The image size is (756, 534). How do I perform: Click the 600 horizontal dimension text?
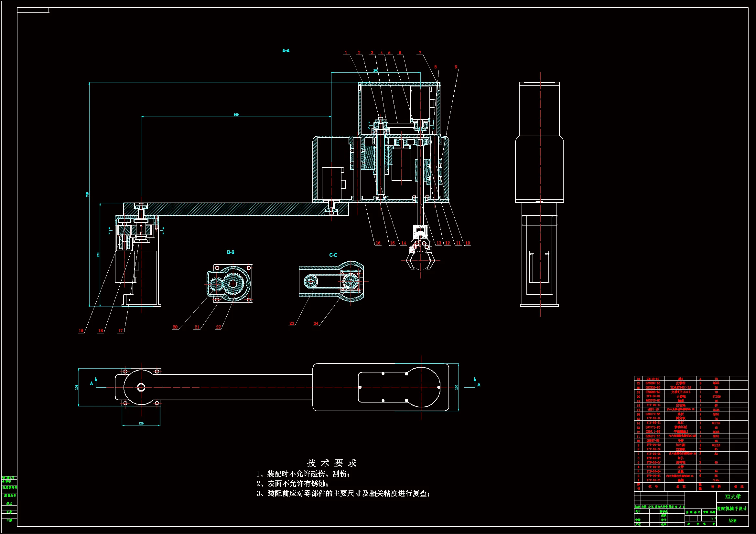[x=236, y=114]
